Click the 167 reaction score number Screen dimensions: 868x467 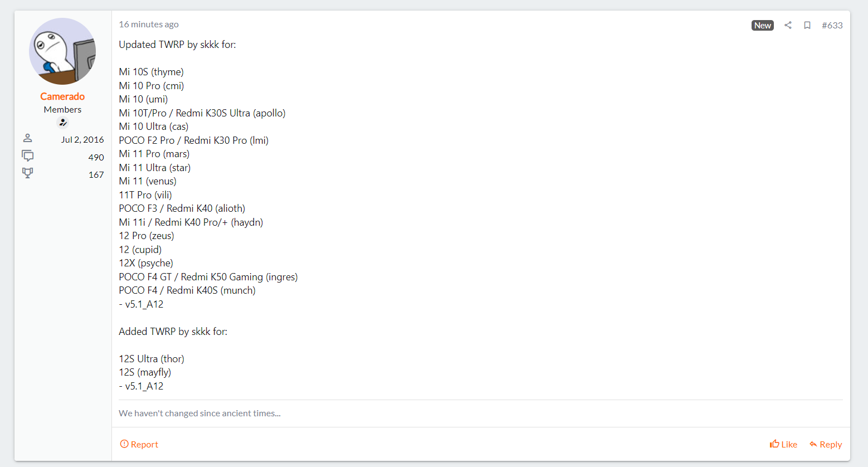[96, 174]
